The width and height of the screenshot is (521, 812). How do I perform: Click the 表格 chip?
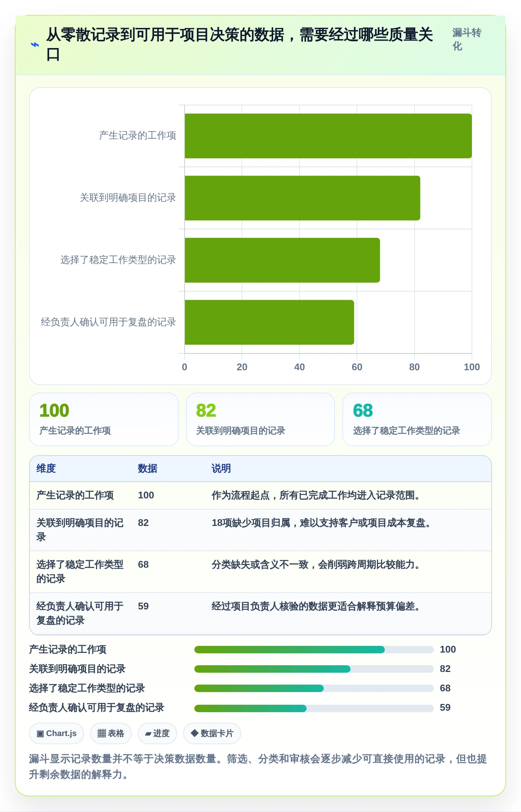tap(111, 733)
